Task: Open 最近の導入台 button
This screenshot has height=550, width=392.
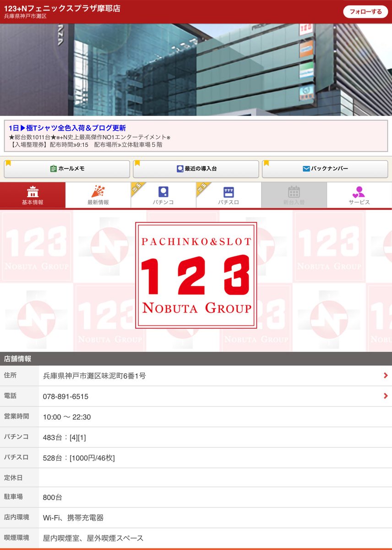Action: [196, 169]
